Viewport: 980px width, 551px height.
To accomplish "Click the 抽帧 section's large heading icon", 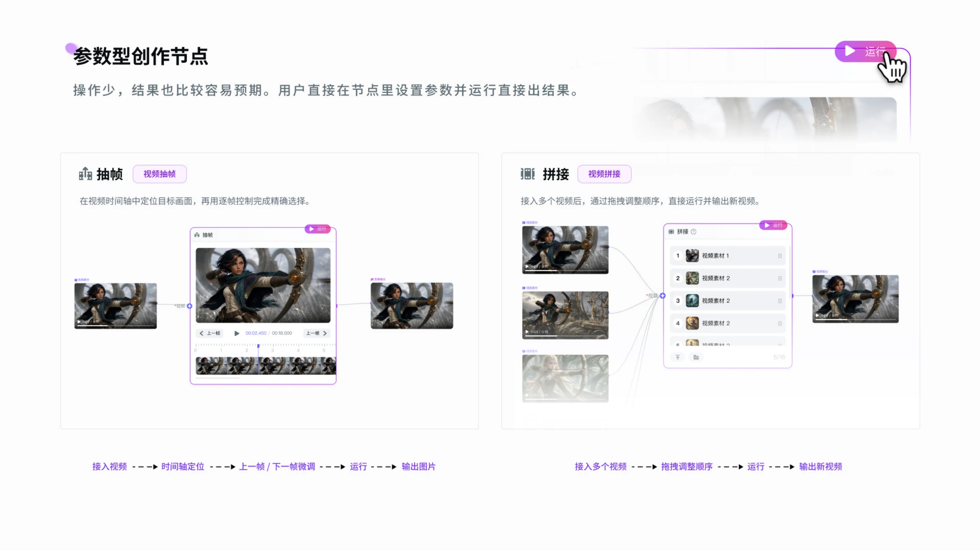I will 85,174.
